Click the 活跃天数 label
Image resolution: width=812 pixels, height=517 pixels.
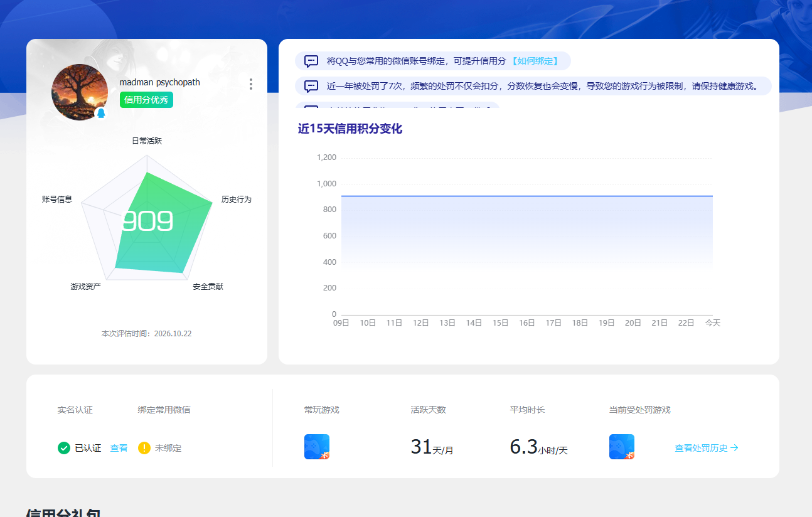[x=428, y=410]
